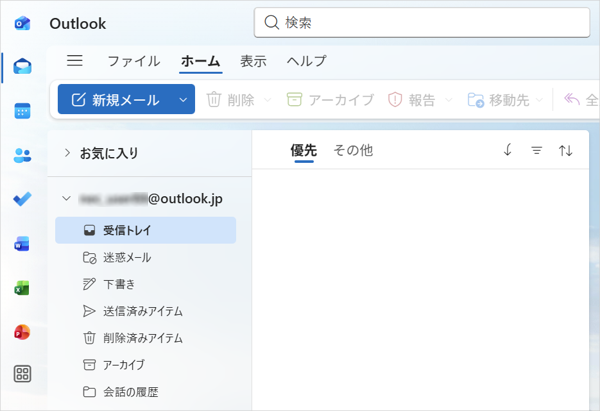Open the 移動先 dropdown arrow
Screen dimensions: 600x411
pyautogui.click(x=539, y=100)
